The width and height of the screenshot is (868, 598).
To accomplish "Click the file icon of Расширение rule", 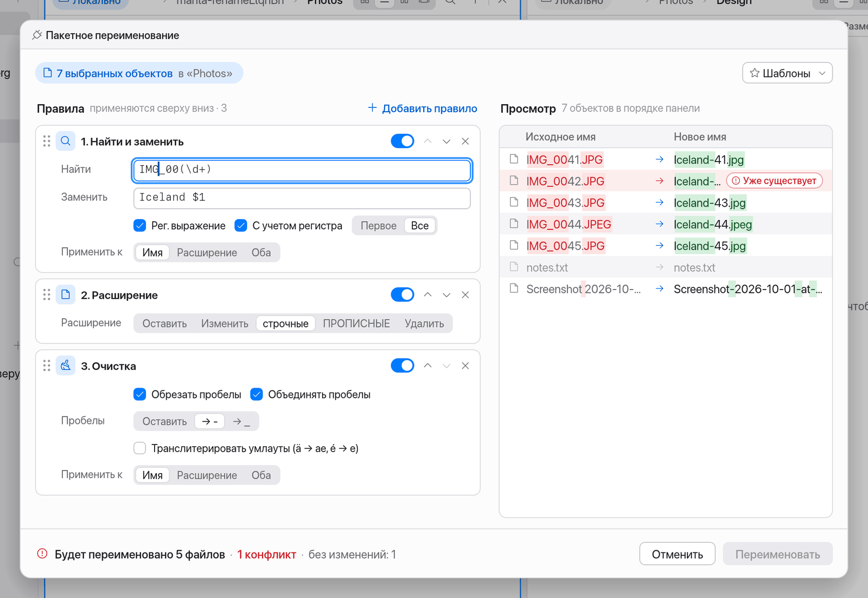I will (x=66, y=295).
